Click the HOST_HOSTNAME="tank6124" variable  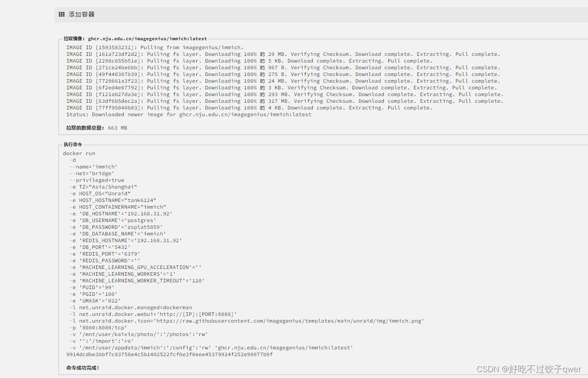[x=113, y=200]
